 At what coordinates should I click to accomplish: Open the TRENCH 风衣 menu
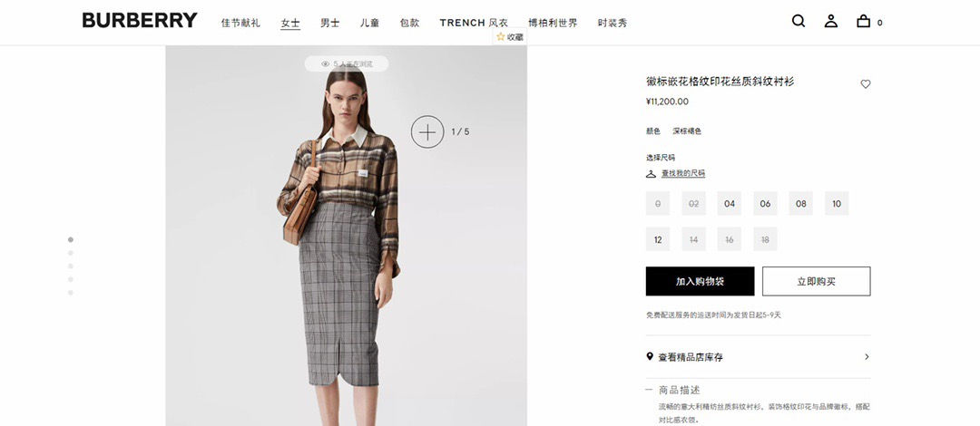coord(474,23)
